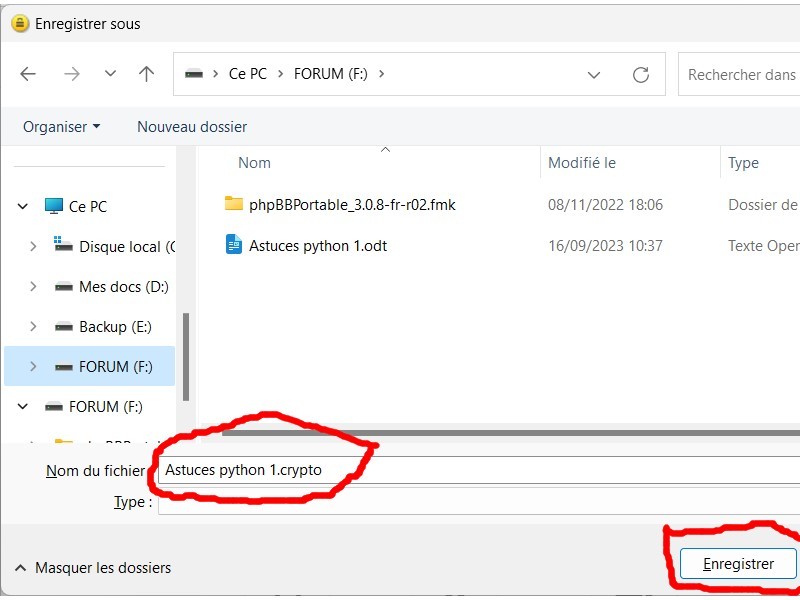Click Nouveau dossier in toolbar
The width and height of the screenshot is (800, 600).
coord(192,127)
